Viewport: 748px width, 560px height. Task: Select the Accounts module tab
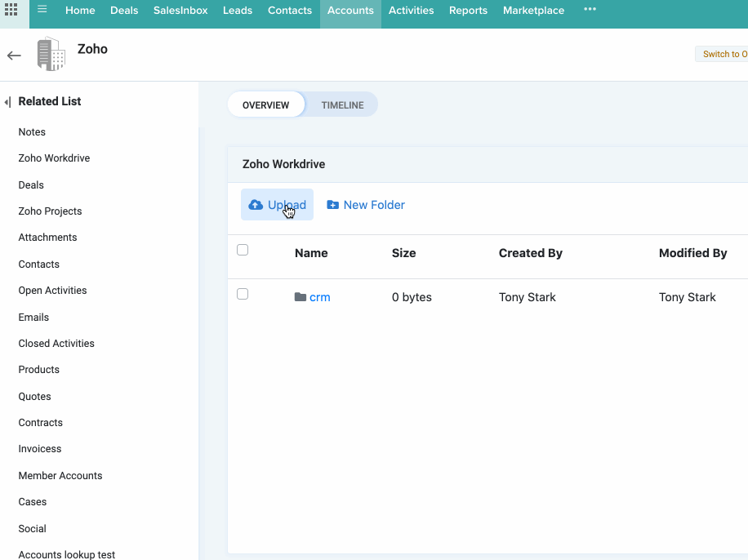[350, 14]
